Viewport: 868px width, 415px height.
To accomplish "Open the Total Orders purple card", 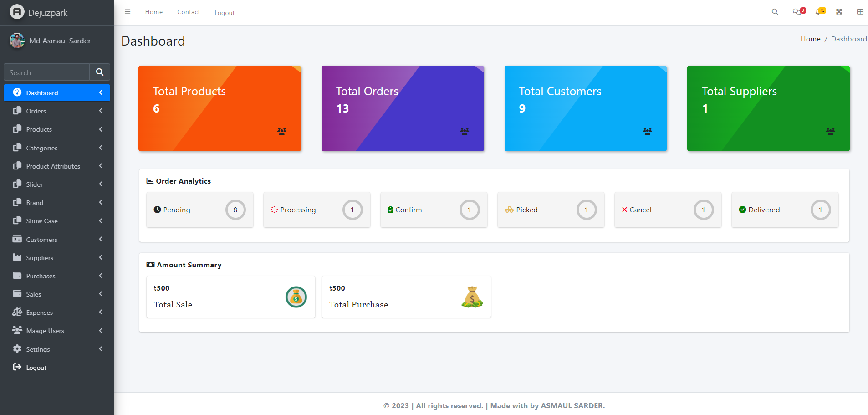I will tap(403, 108).
